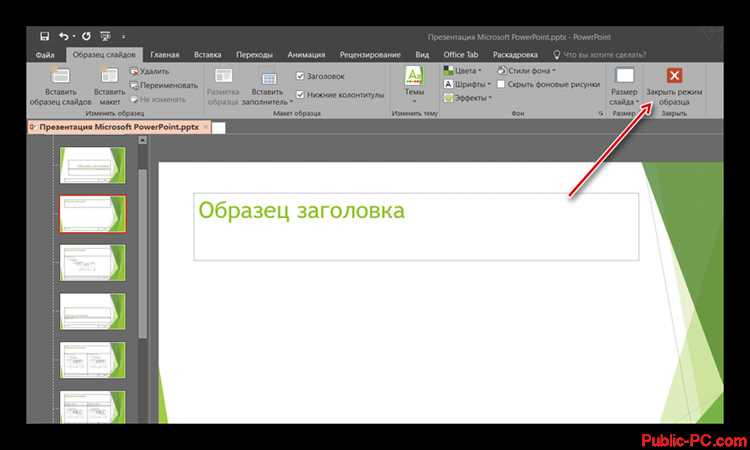The height and width of the screenshot is (450, 750).
Task: Toggle the Нижние колонтитулы checkbox
Action: click(x=300, y=95)
